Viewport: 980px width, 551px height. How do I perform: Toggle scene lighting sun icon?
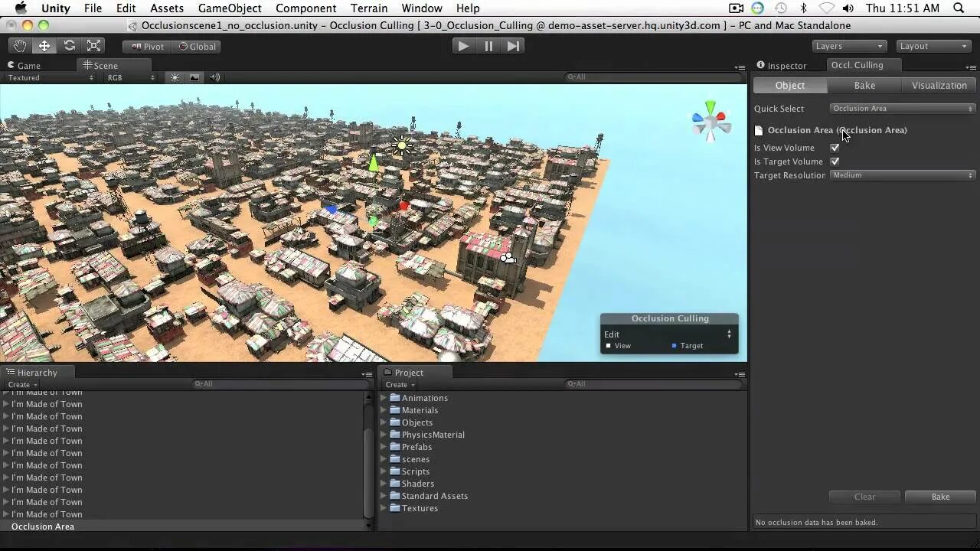coord(175,77)
